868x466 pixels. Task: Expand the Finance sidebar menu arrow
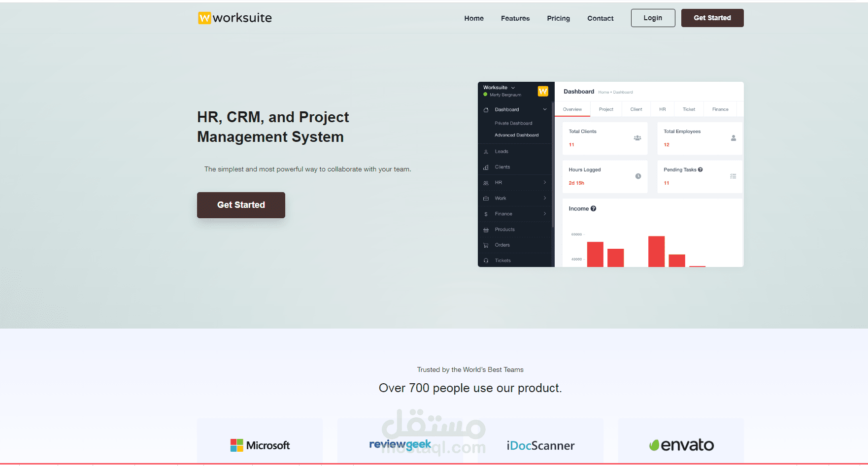[545, 214]
